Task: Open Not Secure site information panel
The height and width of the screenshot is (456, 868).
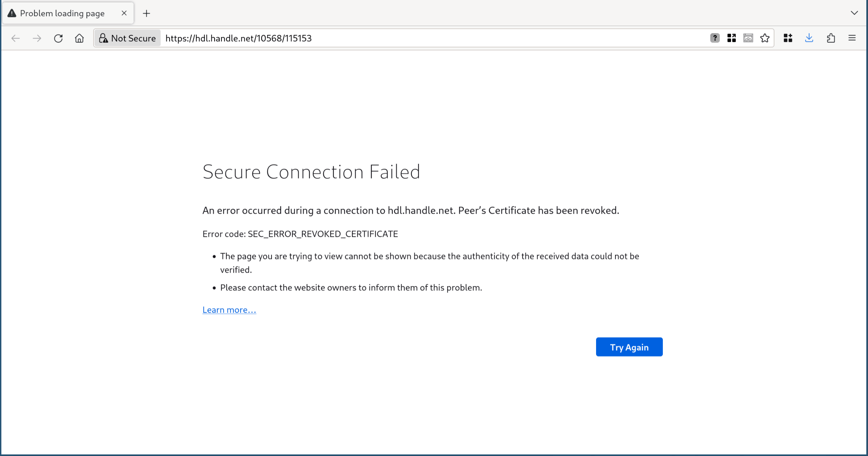Action: pyautogui.click(x=127, y=38)
